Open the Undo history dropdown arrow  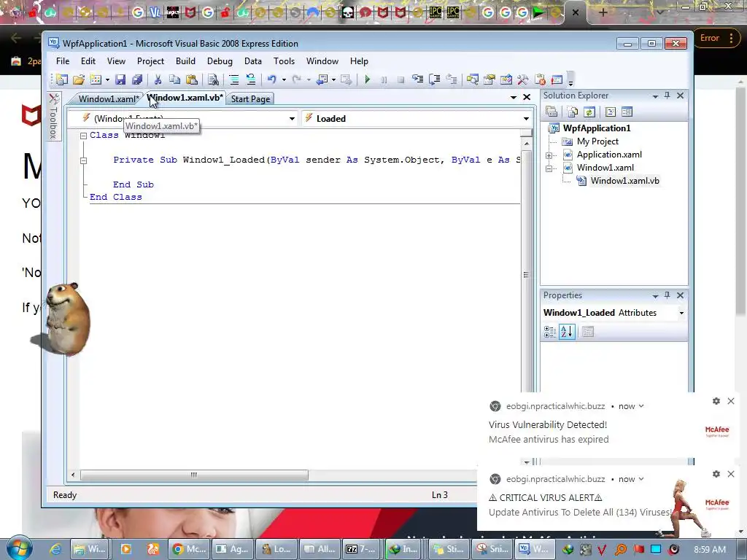284,79
